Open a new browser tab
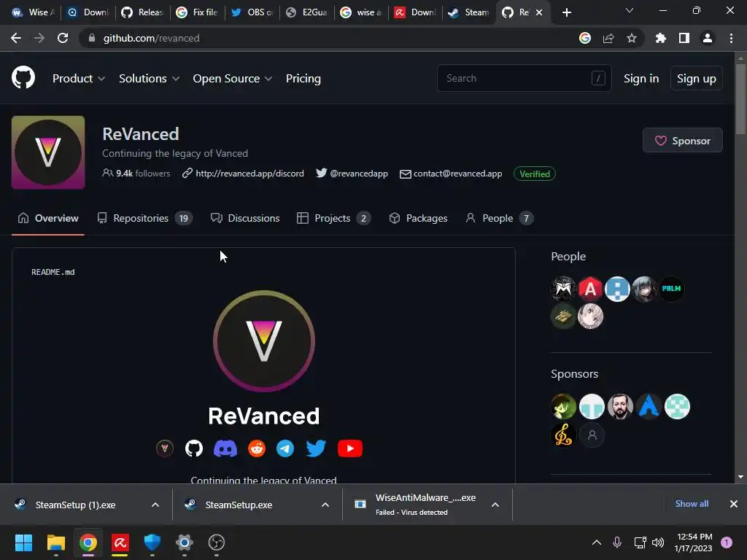Viewport: 747px width, 560px height. coord(566,12)
